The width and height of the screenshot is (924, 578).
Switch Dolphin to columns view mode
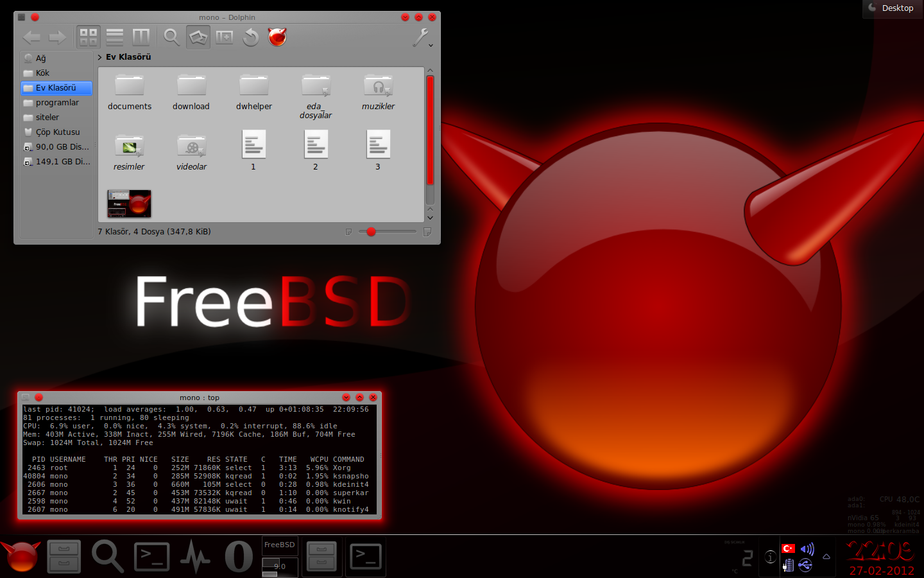coord(141,37)
